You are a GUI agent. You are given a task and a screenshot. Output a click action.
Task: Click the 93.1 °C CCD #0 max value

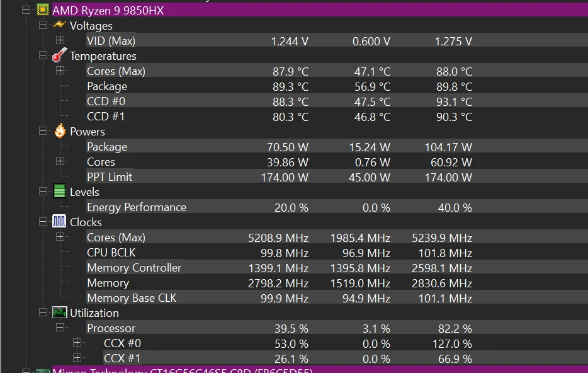(454, 101)
